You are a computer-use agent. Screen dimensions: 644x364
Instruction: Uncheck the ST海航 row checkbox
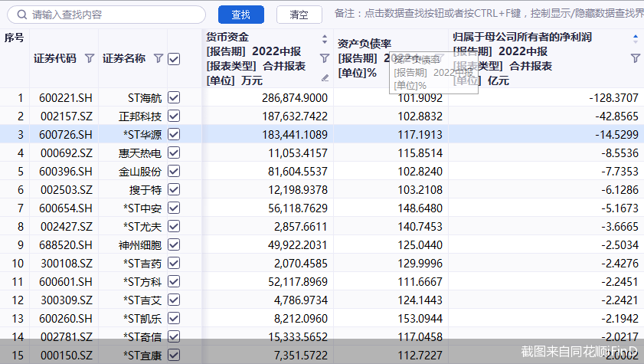[x=174, y=98]
